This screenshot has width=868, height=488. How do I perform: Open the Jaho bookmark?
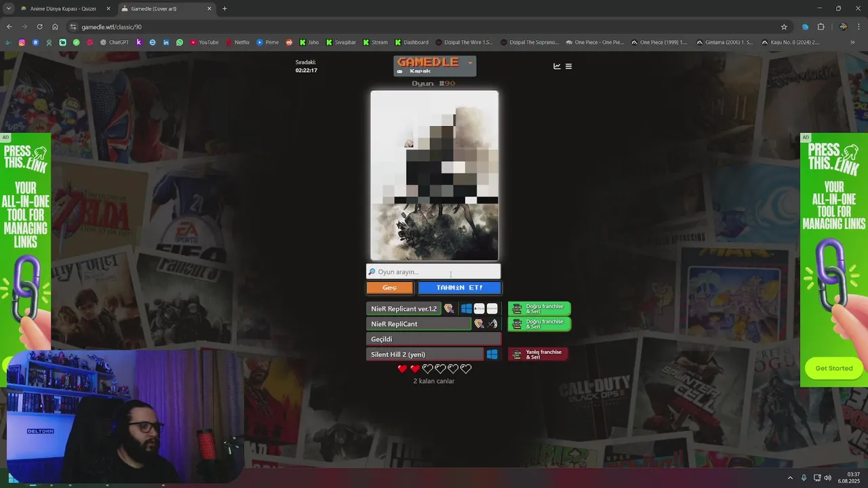click(309, 42)
